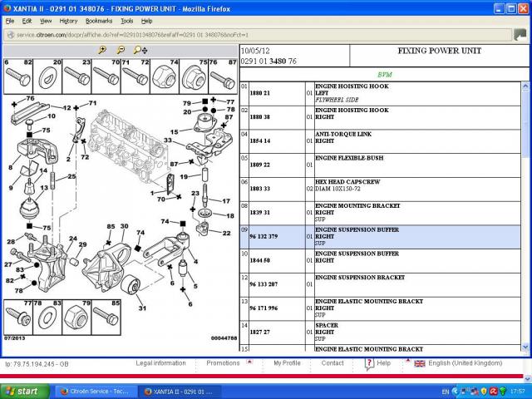Click the parts list scroll up arrow
This screenshot has height=399, width=532.
pos(525,86)
